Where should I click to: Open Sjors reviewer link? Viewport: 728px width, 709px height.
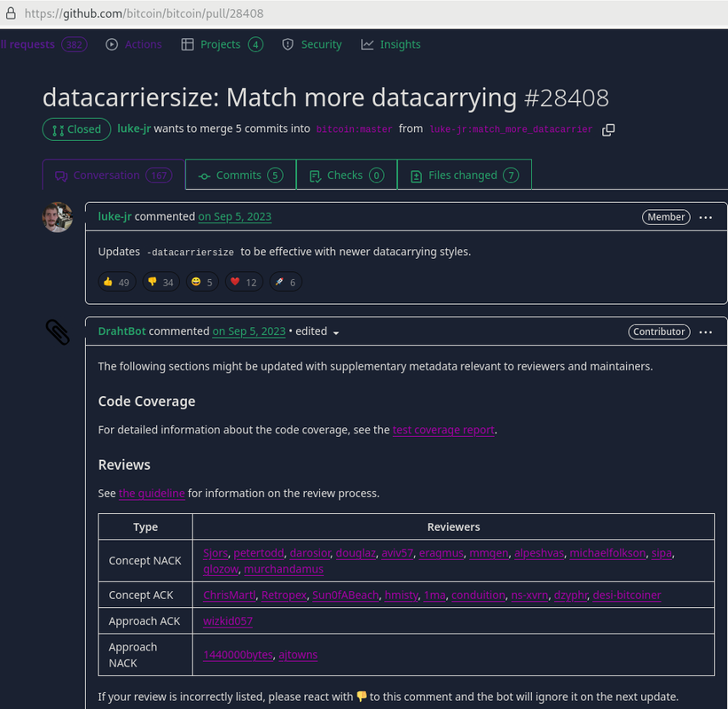[215, 553]
